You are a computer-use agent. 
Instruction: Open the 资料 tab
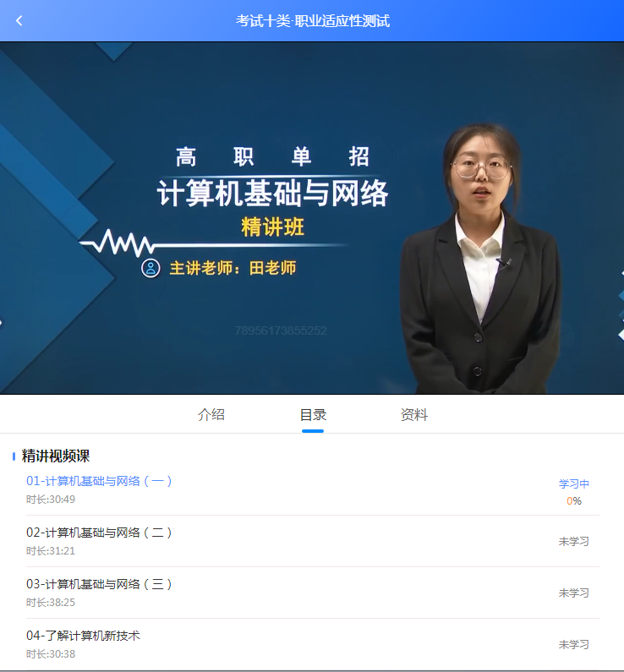point(414,415)
